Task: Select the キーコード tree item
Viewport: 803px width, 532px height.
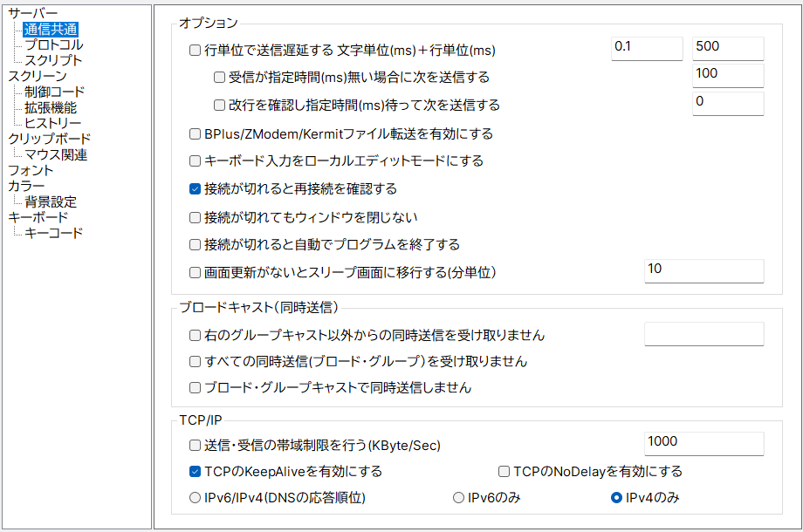Action: point(54,233)
